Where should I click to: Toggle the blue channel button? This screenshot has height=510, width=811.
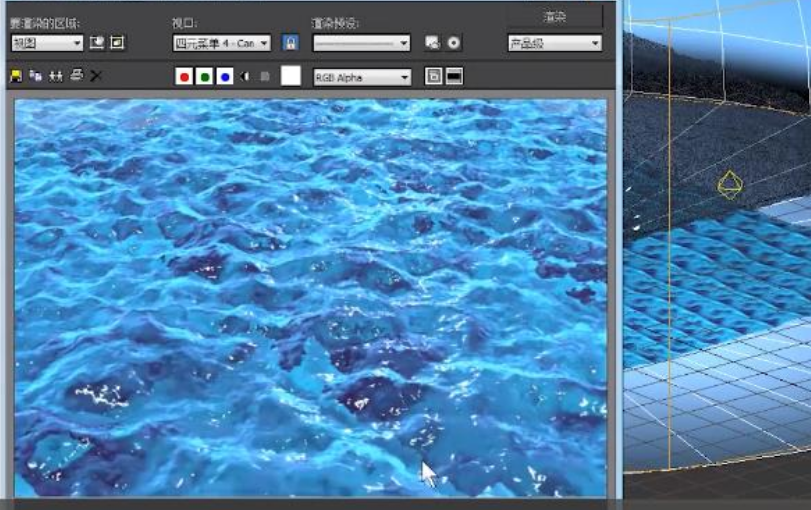225,77
